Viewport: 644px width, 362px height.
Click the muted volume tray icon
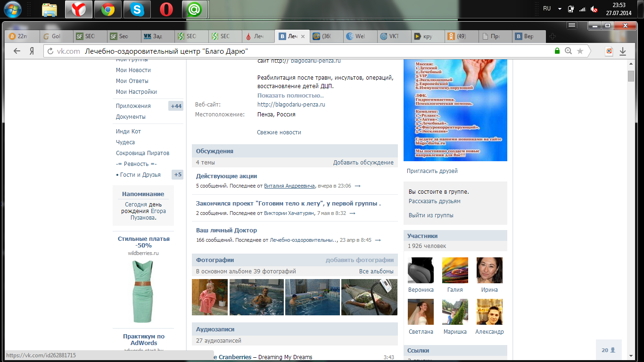coord(594,9)
